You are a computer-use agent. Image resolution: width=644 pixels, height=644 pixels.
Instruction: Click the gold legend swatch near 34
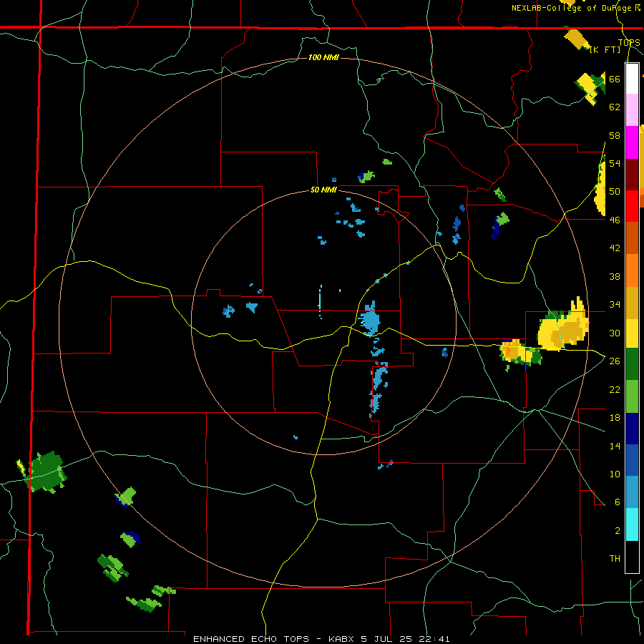(632, 303)
